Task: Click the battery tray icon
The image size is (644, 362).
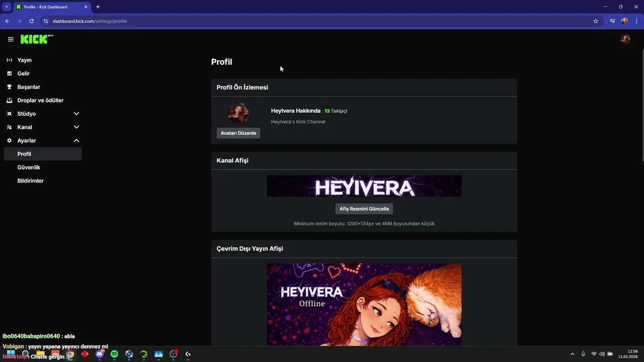Action: 610,354
